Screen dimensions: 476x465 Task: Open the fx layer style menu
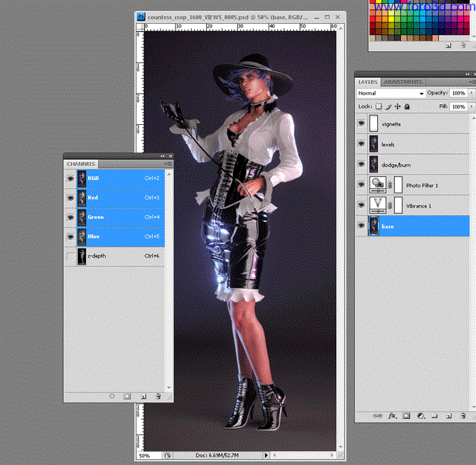point(392,416)
